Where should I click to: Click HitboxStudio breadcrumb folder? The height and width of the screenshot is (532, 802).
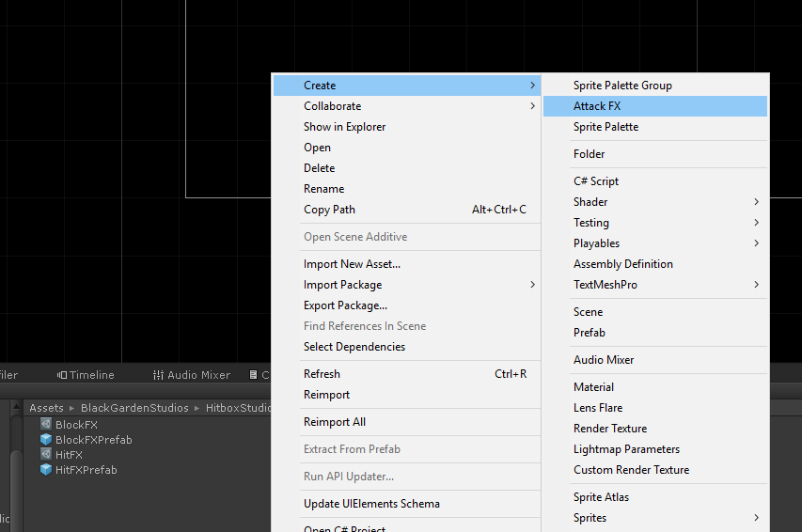[x=239, y=408]
